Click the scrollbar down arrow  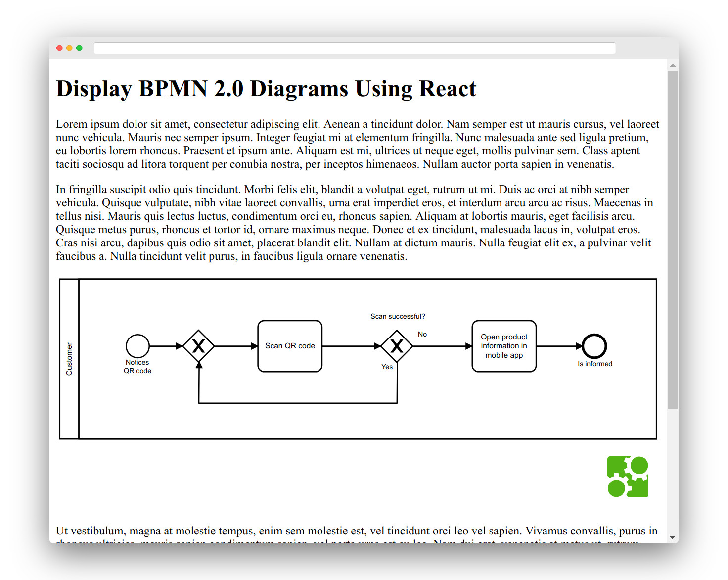[x=672, y=537]
